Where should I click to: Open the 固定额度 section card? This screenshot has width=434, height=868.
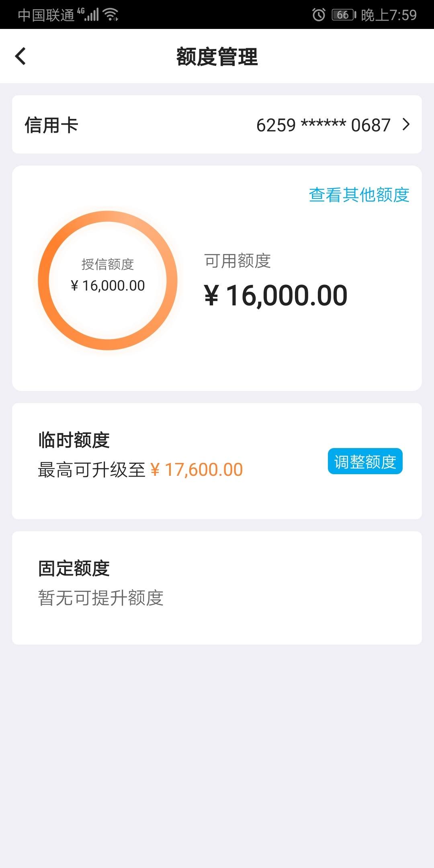coord(217,588)
